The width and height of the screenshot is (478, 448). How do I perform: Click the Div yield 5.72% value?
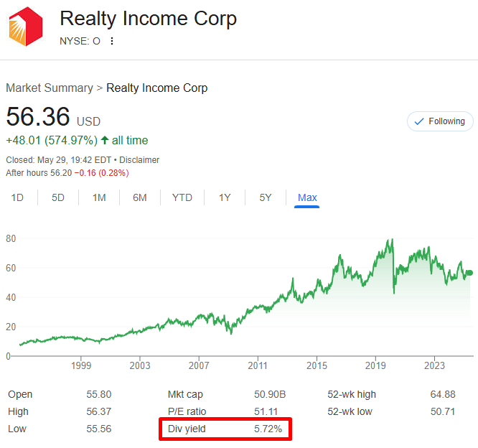tap(267, 429)
